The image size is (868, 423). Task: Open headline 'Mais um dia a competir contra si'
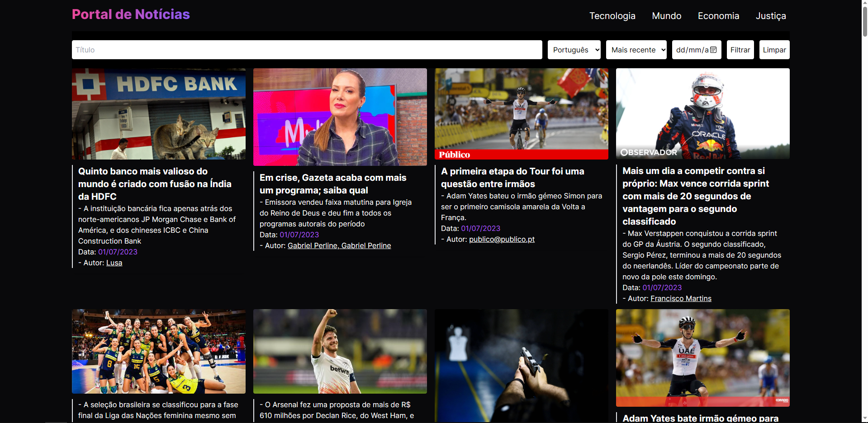point(696,196)
